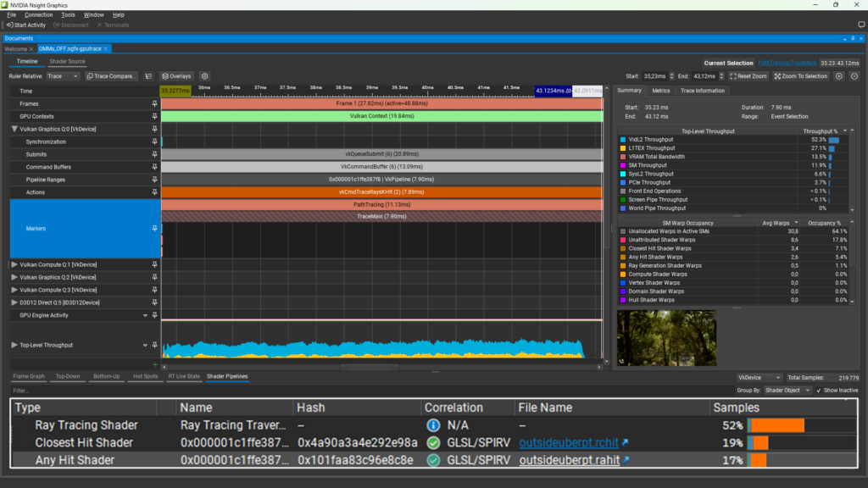The image size is (868, 488).
Task: Pin the GPU Contexts row
Action: (154, 116)
